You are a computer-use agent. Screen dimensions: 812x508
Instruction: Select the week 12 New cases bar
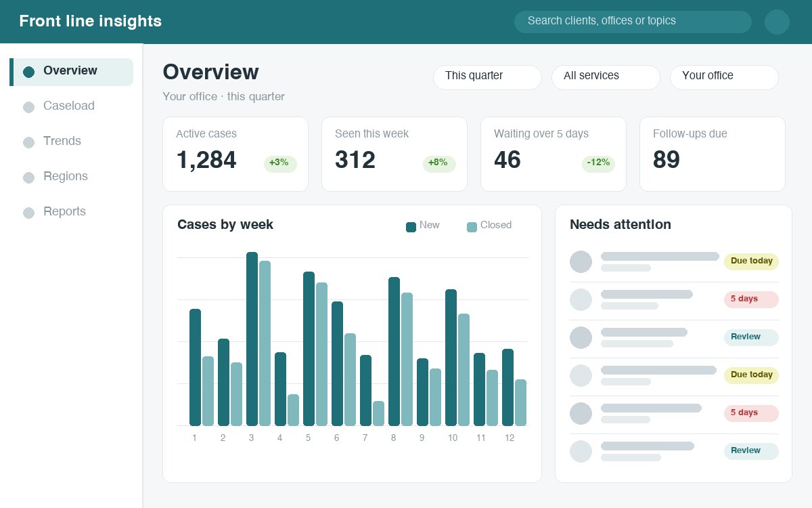[x=507, y=387]
